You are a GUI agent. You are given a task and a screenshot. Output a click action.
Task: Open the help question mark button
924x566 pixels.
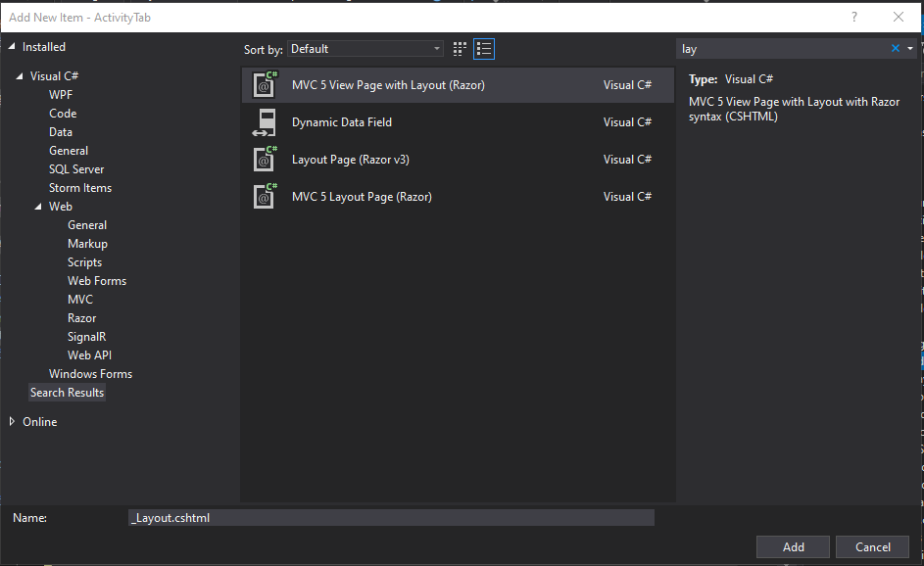tap(853, 17)
